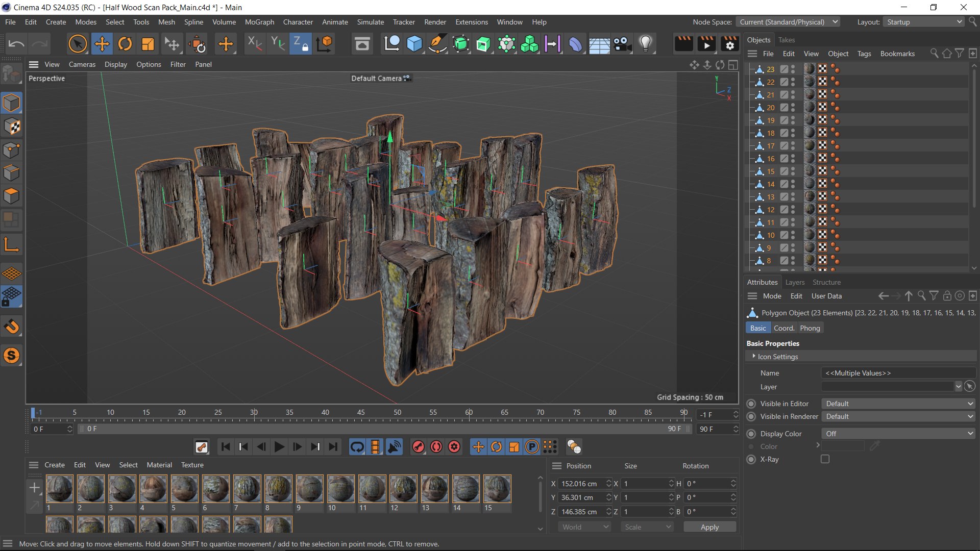Open the Deformer objects icon
Viewport: 980px width, 551px height.
[576, 44]
